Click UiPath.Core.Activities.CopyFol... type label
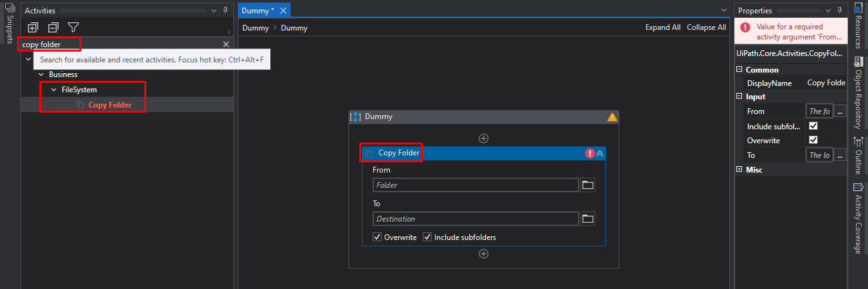The image size is (868, 289). pos(790,53)
